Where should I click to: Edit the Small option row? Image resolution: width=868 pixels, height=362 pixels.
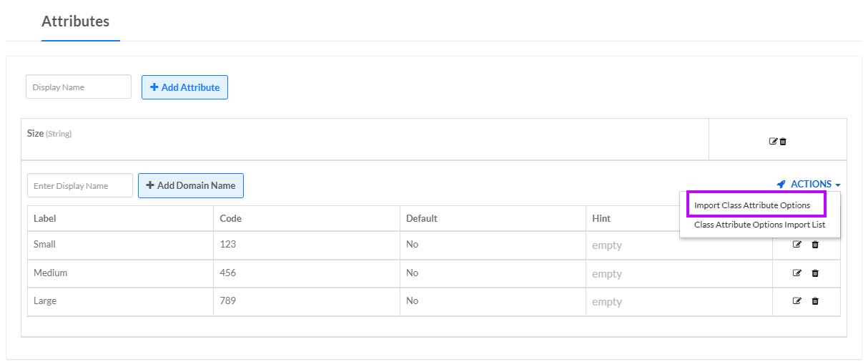(x=797, y=245)
